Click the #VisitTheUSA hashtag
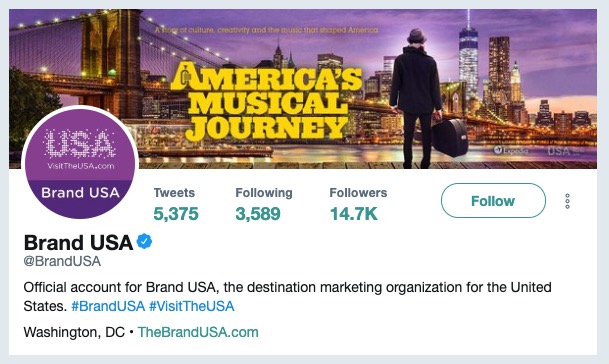Viewport: 609px width, 364px height. (192, 306)
